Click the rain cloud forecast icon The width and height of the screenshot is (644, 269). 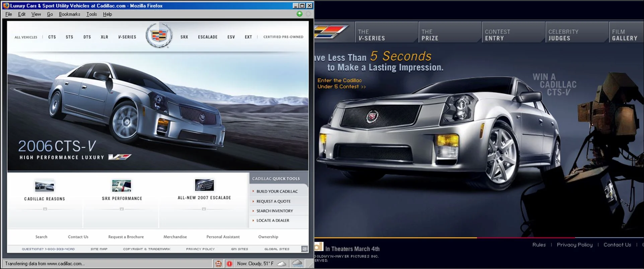click(x=297, y=263)
